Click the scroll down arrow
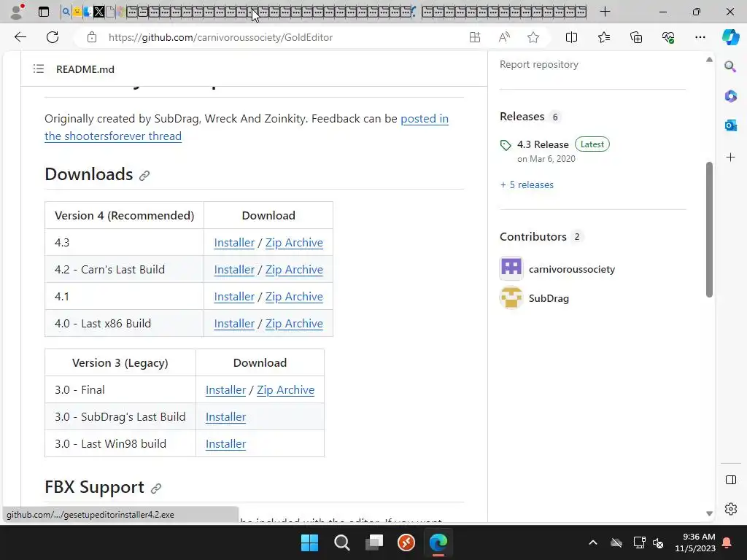 [709, 513]
